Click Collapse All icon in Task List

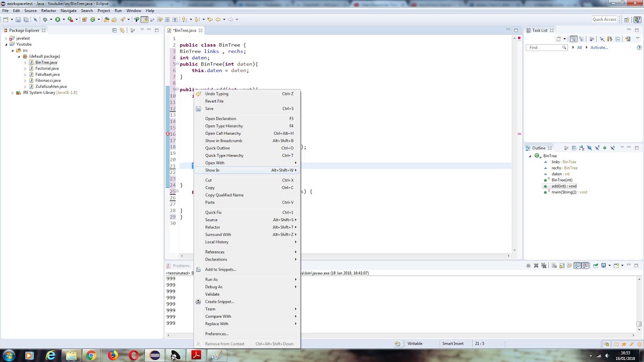(617, 39)
